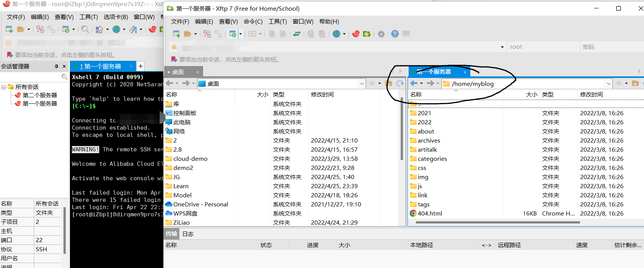This screenshot has width=644, height=268.
Task: Click the font A icon in Xshell toolbar
Action: coord(133,29)
